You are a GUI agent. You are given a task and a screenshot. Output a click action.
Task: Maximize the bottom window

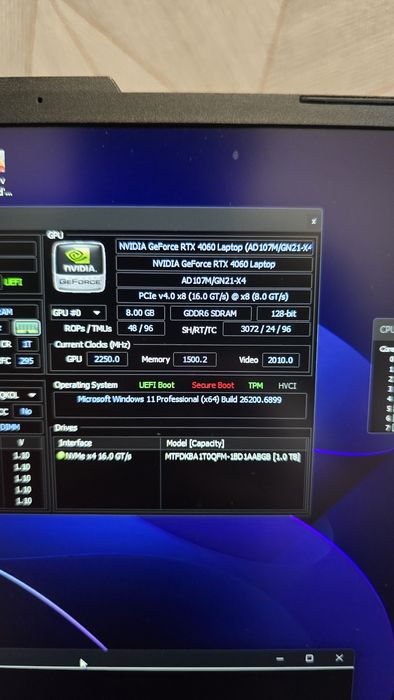(x=309, y=658)
